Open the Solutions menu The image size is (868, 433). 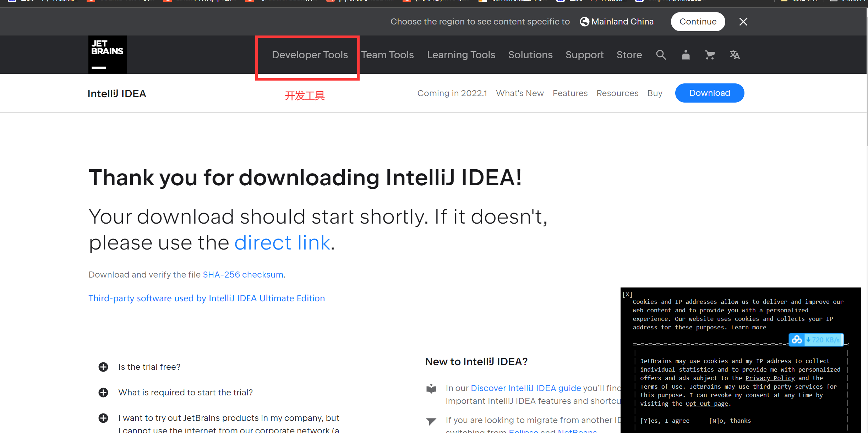(x=530, y=55)
